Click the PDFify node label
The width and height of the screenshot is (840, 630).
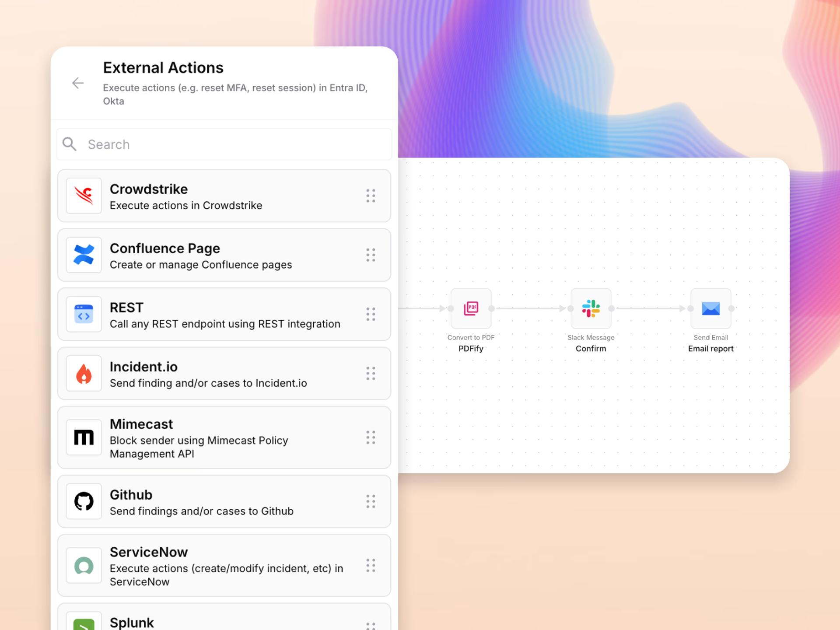pyautogui.click(x=471, y=349)
